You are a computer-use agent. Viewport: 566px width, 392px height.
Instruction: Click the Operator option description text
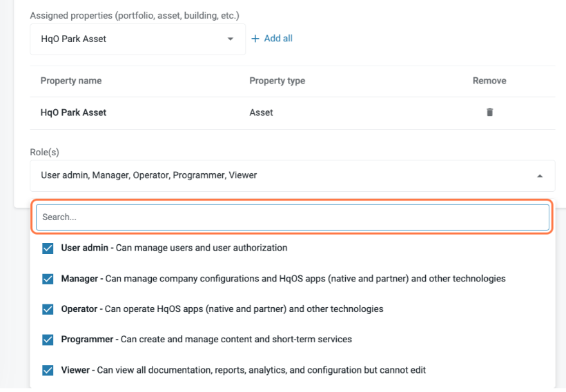244,309
